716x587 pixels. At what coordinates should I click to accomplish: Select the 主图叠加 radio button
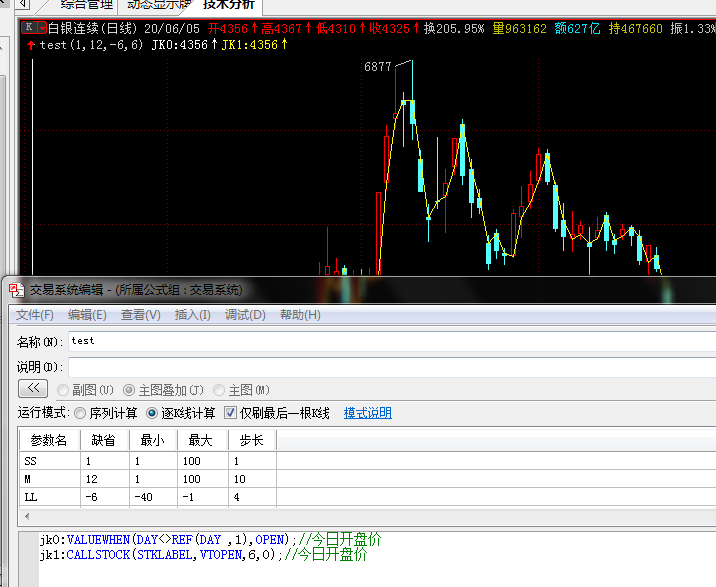(129, 390)
